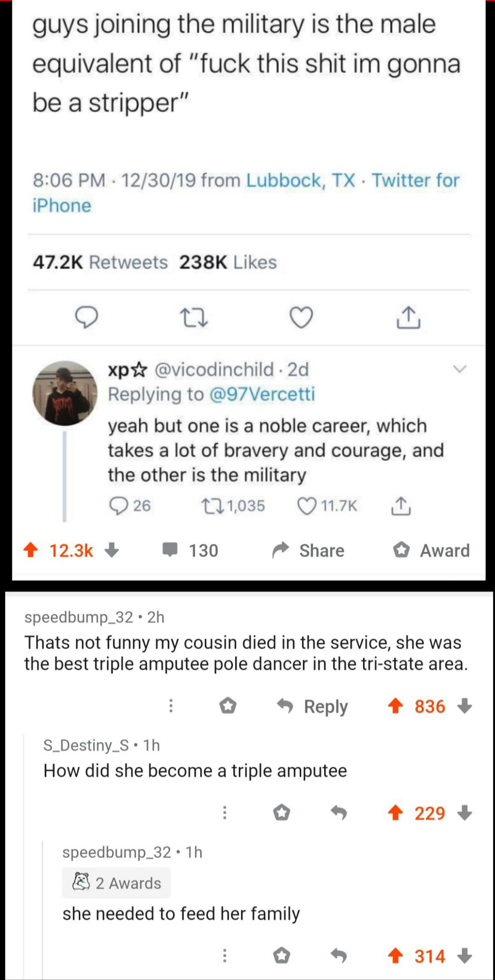Reply to speedbump_32's top comment
Image resolution: width=495 pixels, height=980 pixels.
(x=313, y=706)
